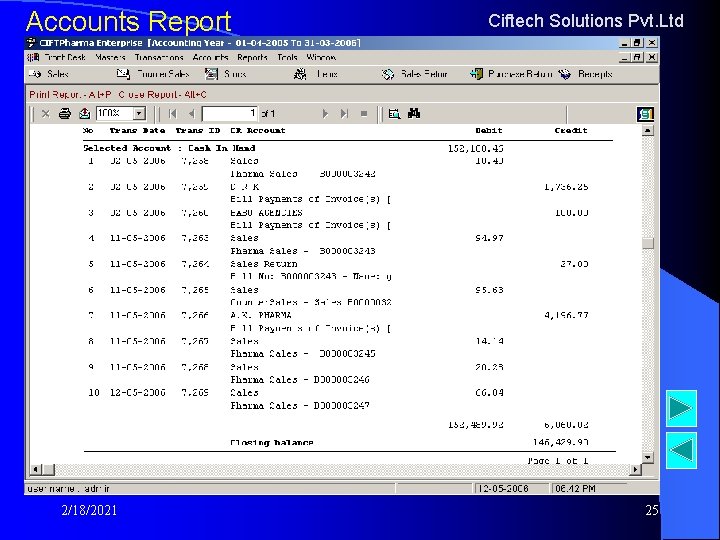Go to first page of report

[173, 113]
